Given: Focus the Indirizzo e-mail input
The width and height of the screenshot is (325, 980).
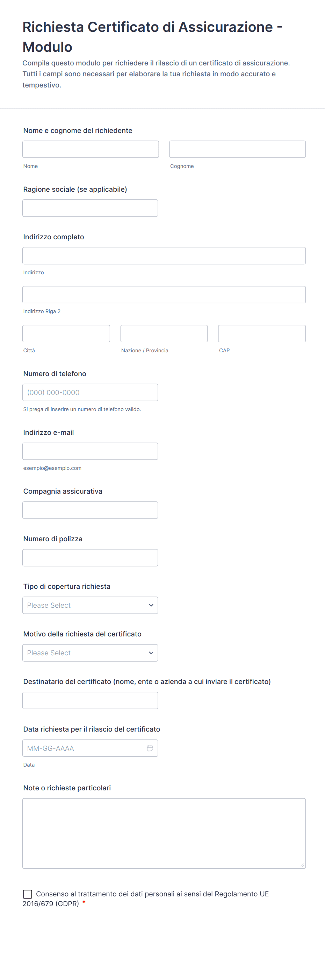Looking at the screenshot, I should click(90, 451).
